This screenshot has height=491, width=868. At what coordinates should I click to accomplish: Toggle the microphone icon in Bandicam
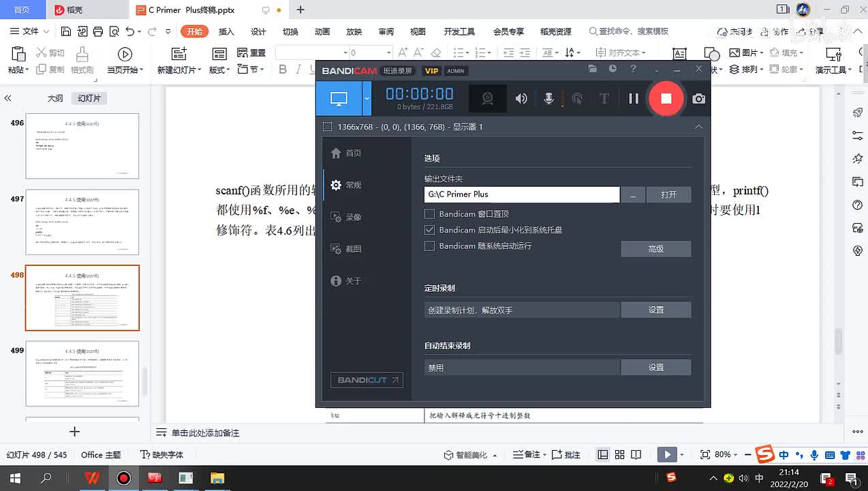[548, 99]
